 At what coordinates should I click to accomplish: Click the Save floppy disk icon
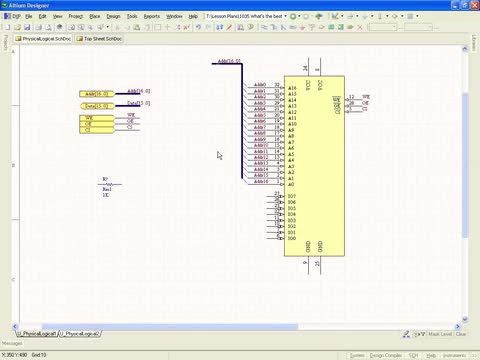[x=27, y=27]
